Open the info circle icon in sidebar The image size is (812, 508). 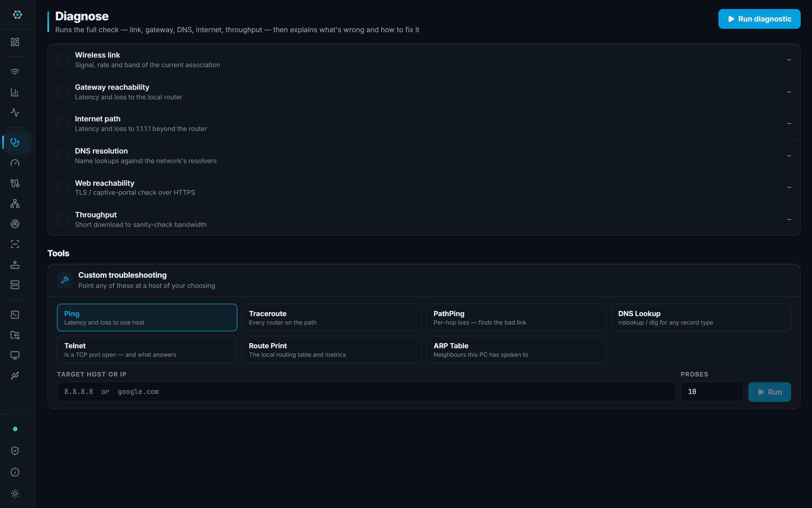15,472
